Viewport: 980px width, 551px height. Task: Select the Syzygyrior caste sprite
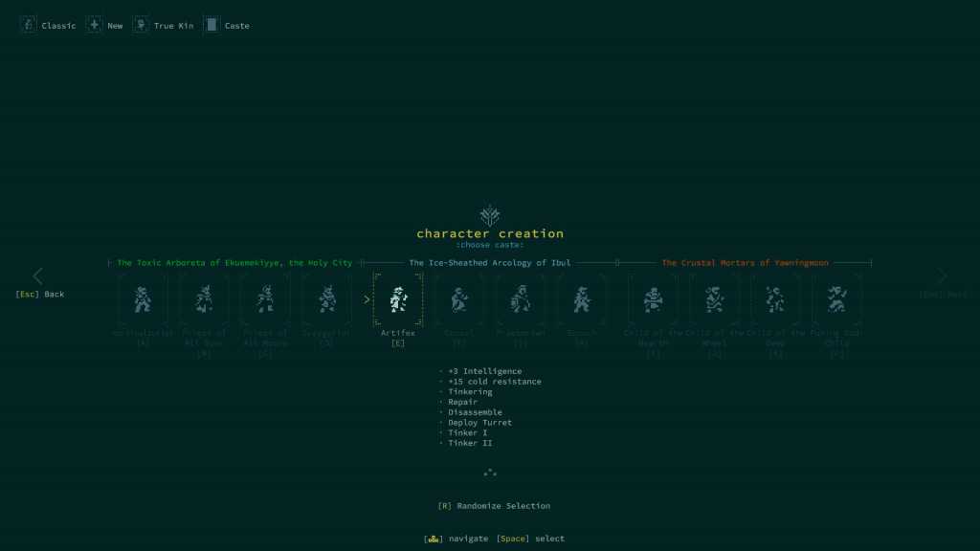click(326, 299)
